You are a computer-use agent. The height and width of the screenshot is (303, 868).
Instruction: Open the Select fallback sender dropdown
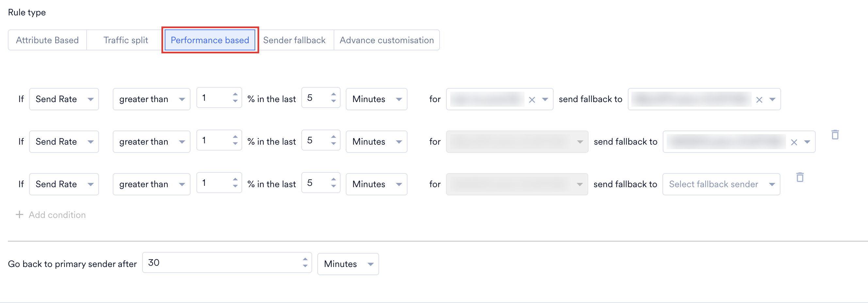pyautogui.click(x=721, y=184)
